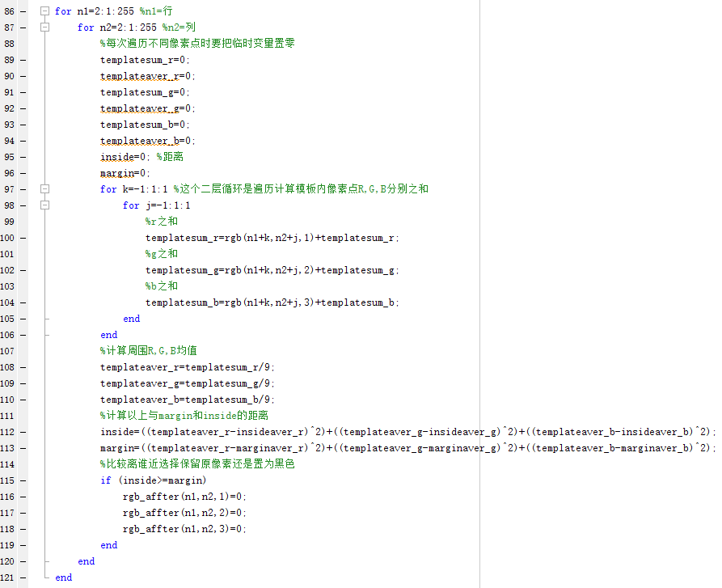Click the comment on line 88 about 临时变量置零
722x588 pixels.
click(197, 44)
